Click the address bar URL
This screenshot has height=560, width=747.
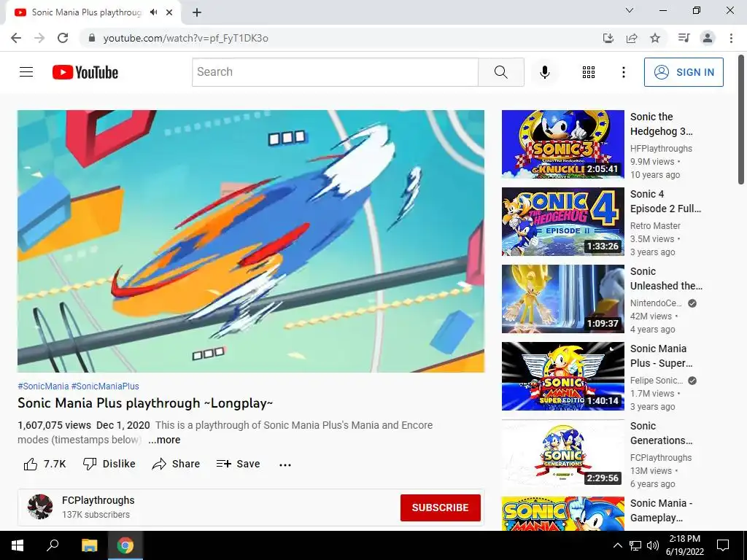pyautogui.click(x=186, y=38)
